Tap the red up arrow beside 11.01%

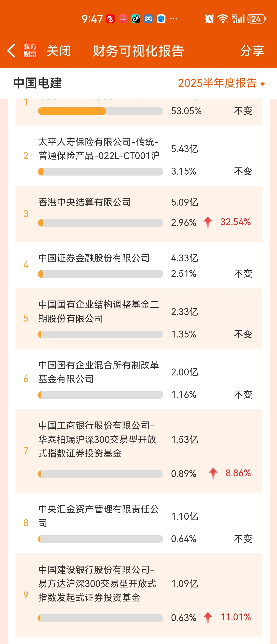tap(208, 618)
